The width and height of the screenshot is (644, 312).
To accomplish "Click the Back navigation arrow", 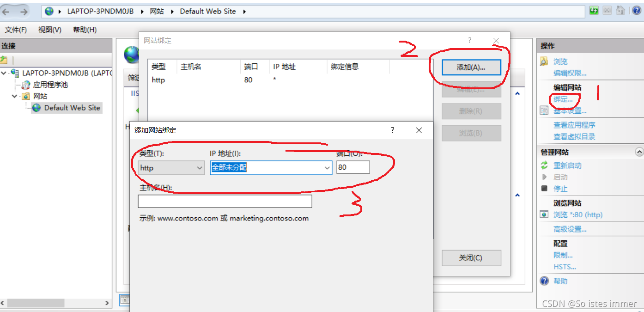I will click(x=6, y=12).
